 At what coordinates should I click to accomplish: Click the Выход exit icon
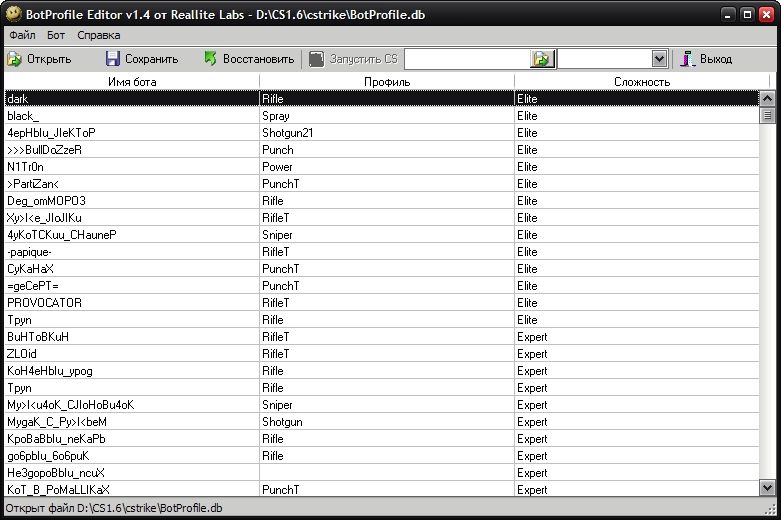pyautogui.click(x=688, y=59)
